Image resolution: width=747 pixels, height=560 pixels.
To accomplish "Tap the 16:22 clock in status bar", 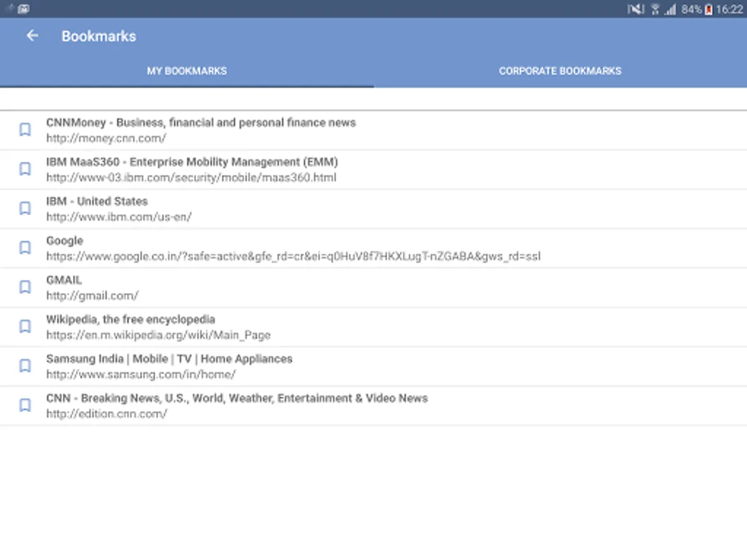I will coord(730,9).
